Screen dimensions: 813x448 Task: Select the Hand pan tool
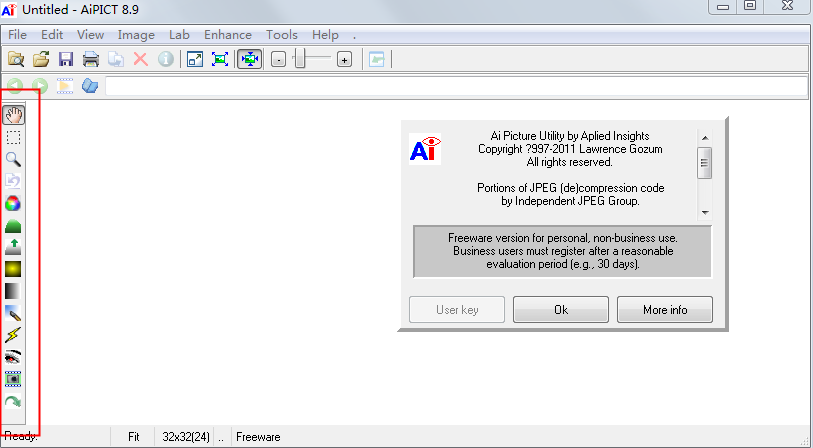(13, 115)
